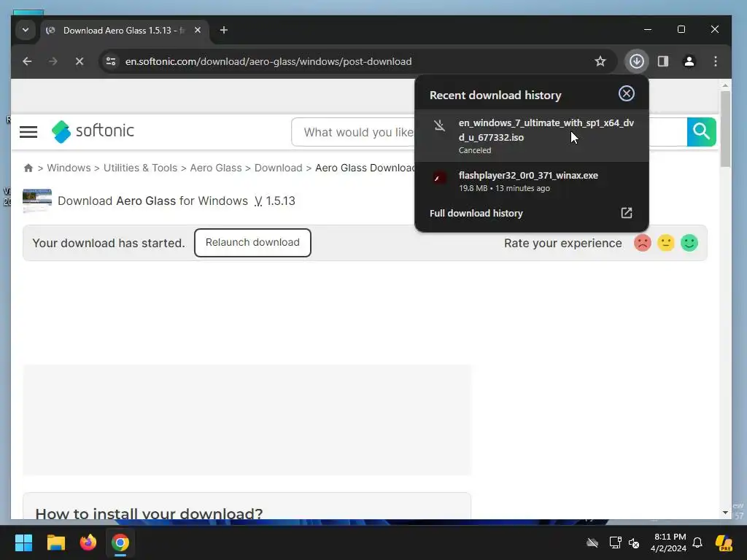
Task: Click the forward navigation arrow
Action: coord(53,61)
